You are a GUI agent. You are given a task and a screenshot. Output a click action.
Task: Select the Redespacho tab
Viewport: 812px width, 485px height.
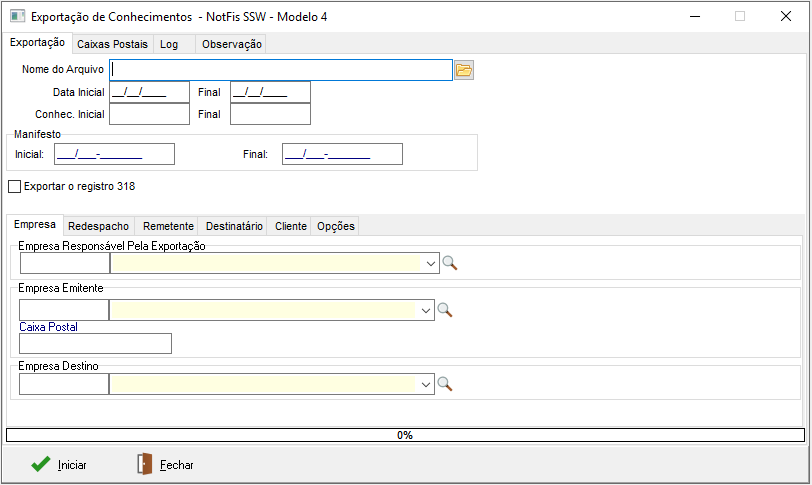pyautogui.click(x=96, y=226)
